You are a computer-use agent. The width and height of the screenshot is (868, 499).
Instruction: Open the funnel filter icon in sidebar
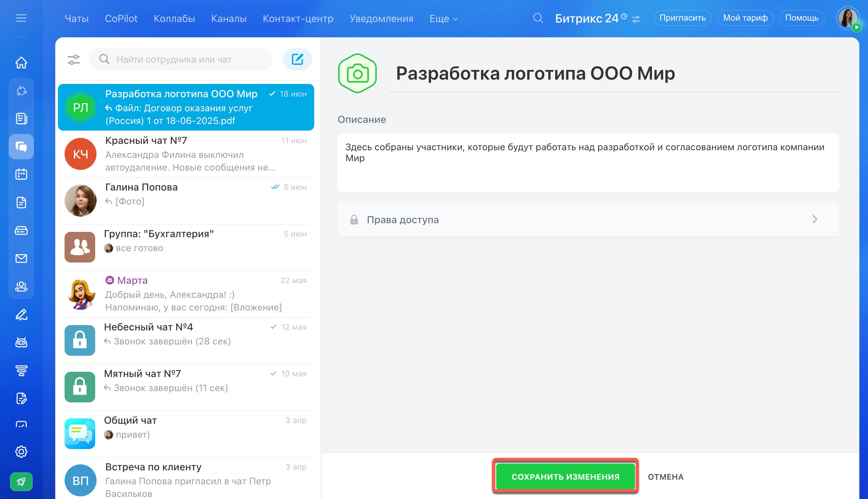pos(21,370)
